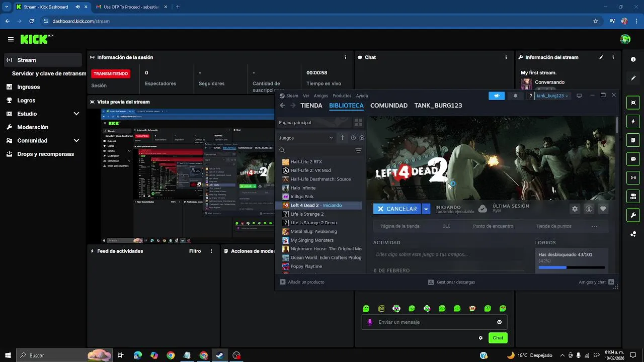Cancel the Left 4 Dead 2 launch
Viewport: 644px width, 362px height.
(x=397, y=209)
